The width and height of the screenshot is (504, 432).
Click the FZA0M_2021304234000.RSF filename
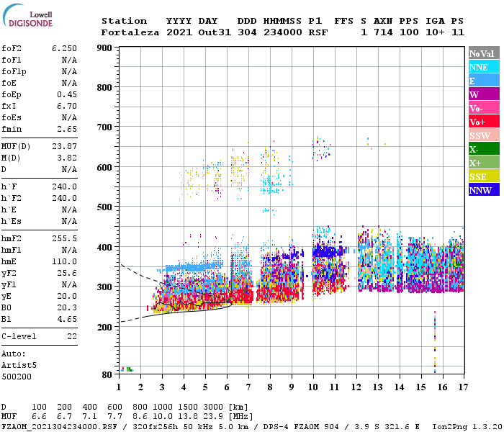pos(59,427)
